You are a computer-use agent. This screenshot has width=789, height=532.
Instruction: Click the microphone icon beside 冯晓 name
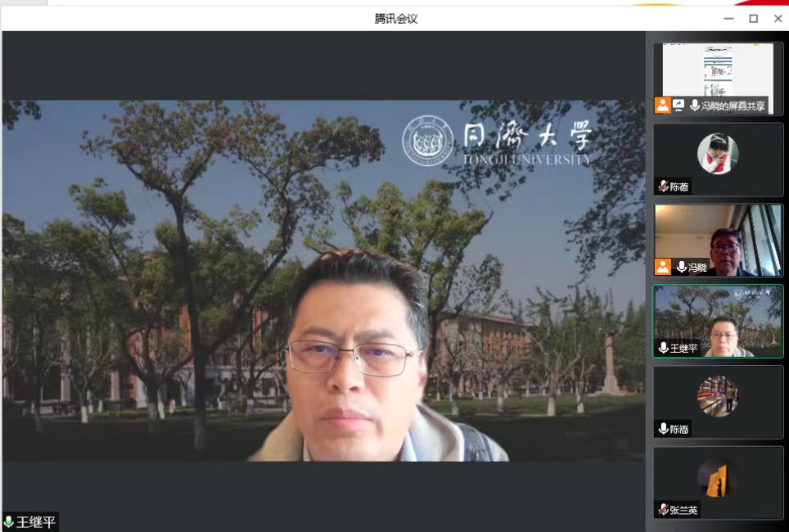click(x=681, y=267)
